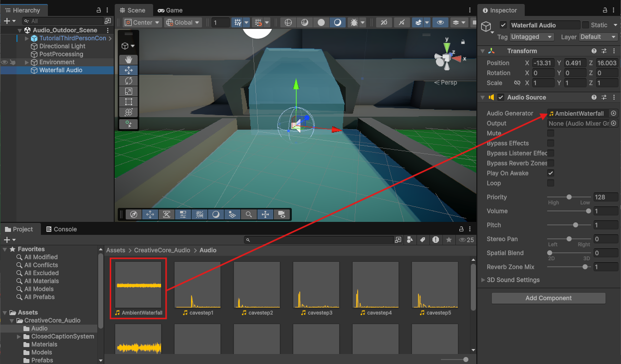The image size is (621, 364).
Task: Uncheck Play On Awake
Action: pos(551,173)
